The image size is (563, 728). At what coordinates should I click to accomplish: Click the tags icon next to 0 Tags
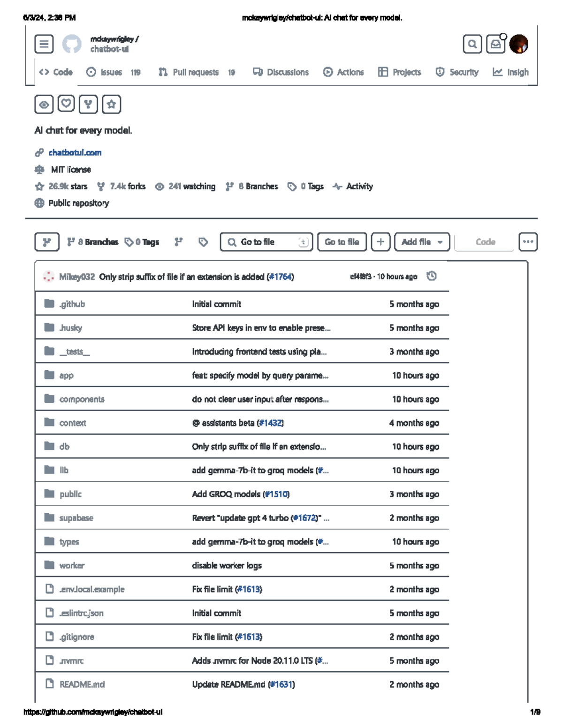(x=129, y=242)
